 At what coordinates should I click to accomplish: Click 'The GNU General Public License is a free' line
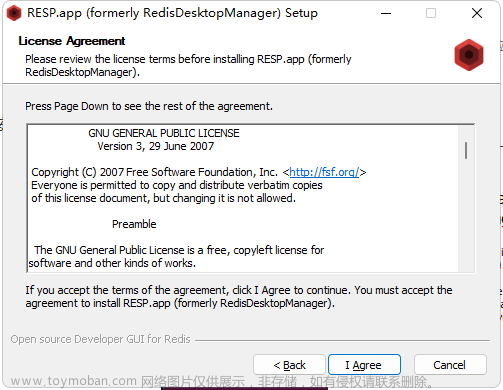pyautogui.click(x=179, y=250)
